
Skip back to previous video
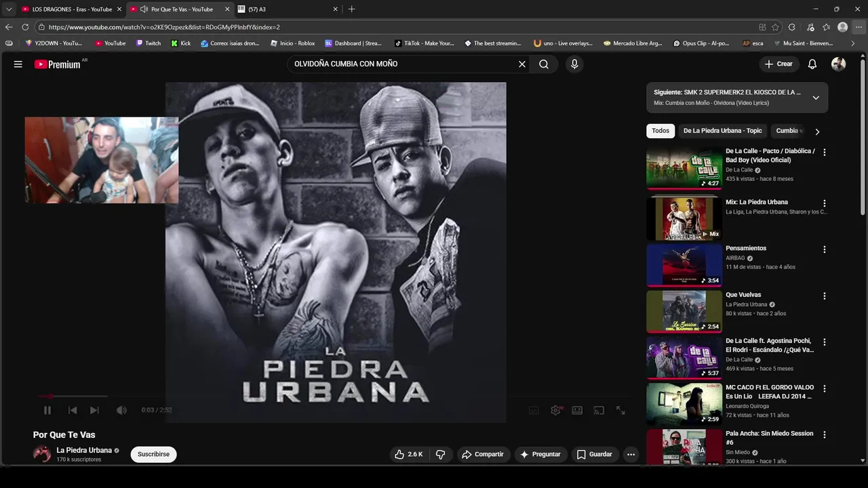[73, 410]
